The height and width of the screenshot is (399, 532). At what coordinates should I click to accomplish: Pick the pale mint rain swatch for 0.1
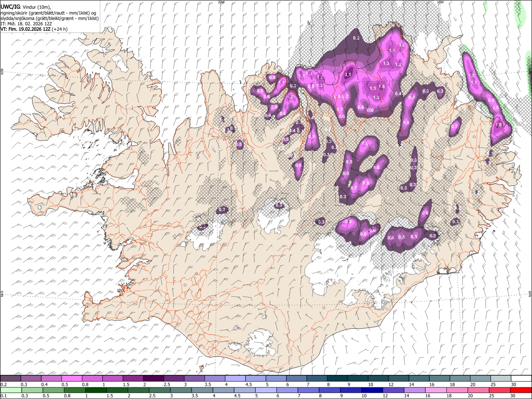tap(11, 390)
